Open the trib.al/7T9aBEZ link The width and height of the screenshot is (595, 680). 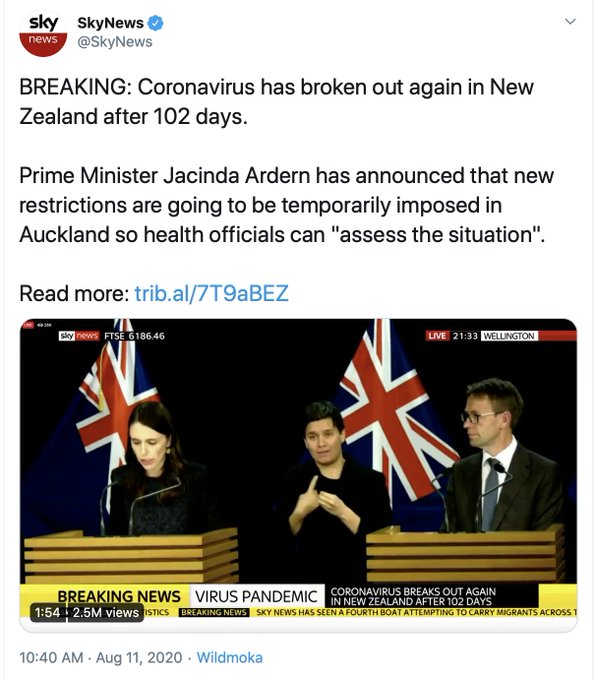pyautogui.click(x=211, y=293)
